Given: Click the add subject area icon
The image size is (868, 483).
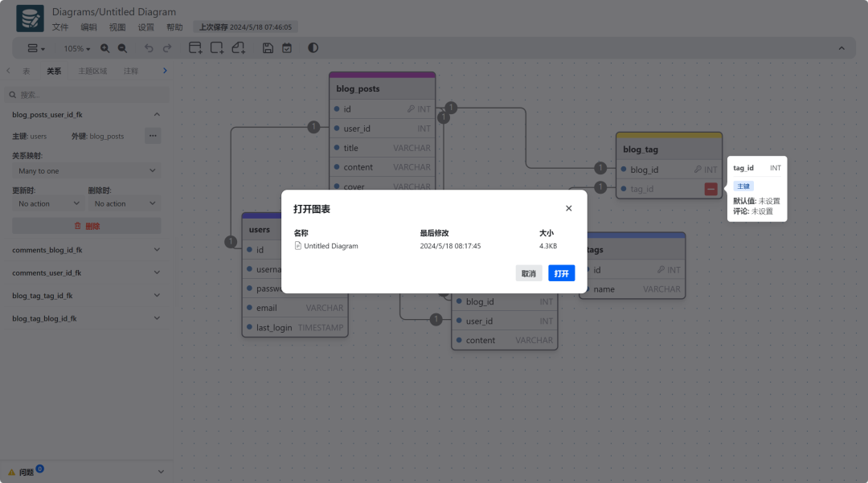Looking at the screenshot, I should pos(217,48).
